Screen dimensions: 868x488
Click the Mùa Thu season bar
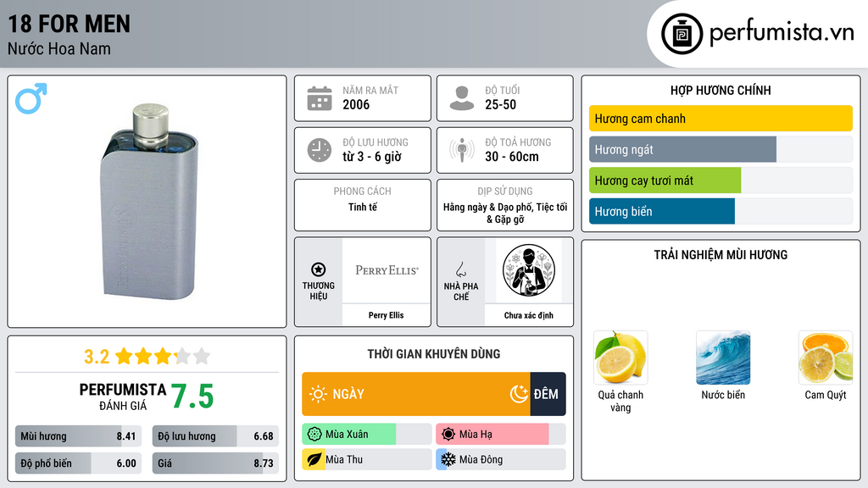pyautogui.click(x=366, y=459)
